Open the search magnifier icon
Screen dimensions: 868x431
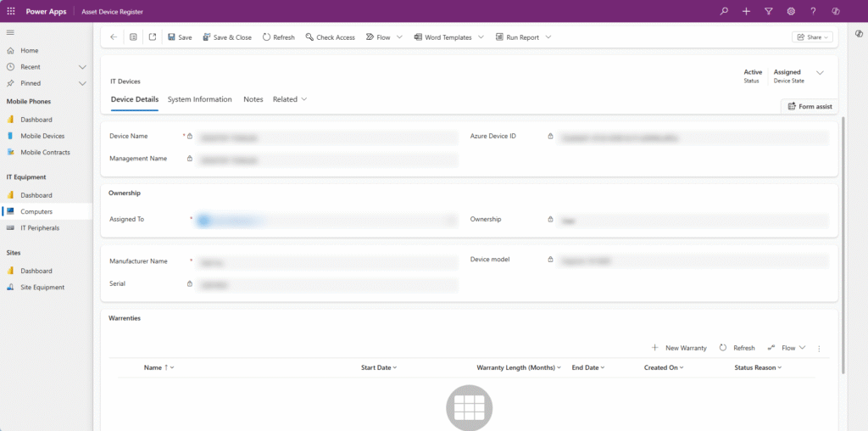(x=723, y=11)
